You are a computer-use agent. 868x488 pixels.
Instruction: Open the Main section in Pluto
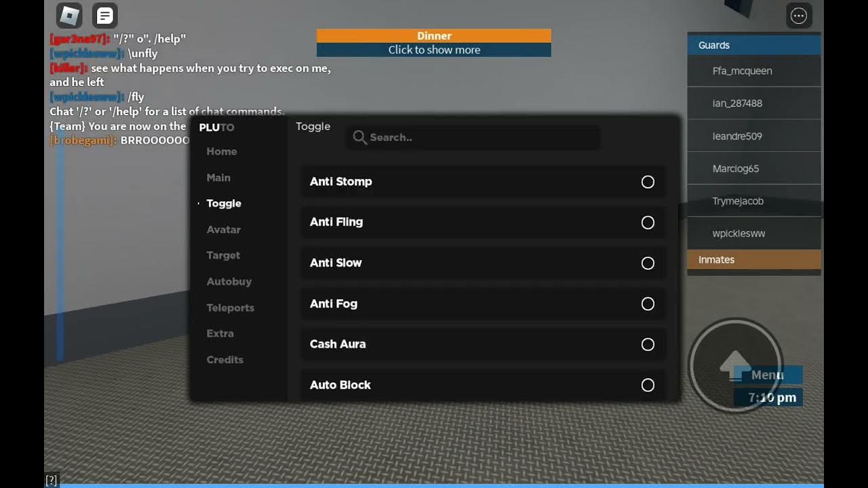coord(218,178)
